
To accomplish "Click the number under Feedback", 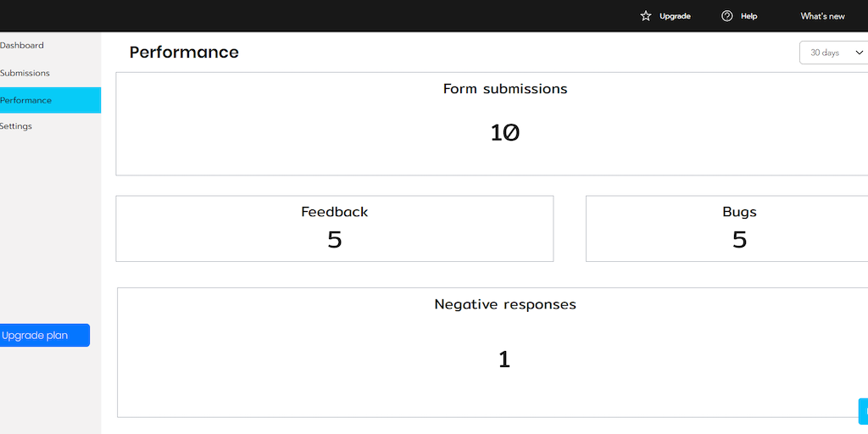I will (335, 240).
